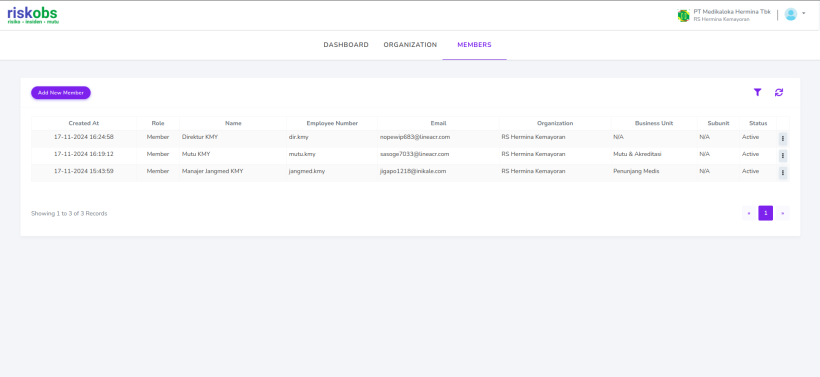The height and width of the screenshot is (377, 820).
Task: Click the Role column header
Action: [x=158, y=123]
